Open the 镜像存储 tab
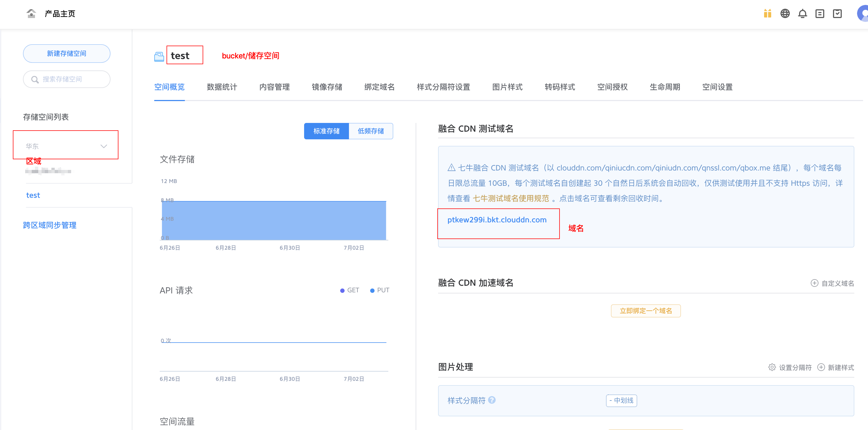The width and height of the screenshot is (868, 430). tap(327, 87)
